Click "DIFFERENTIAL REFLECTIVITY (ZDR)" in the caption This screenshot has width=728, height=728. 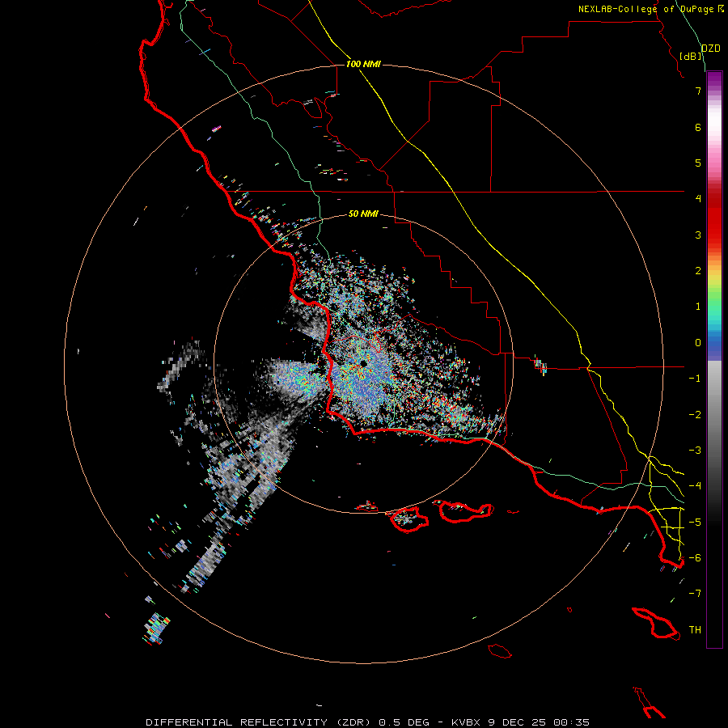(x=258, y=722)
